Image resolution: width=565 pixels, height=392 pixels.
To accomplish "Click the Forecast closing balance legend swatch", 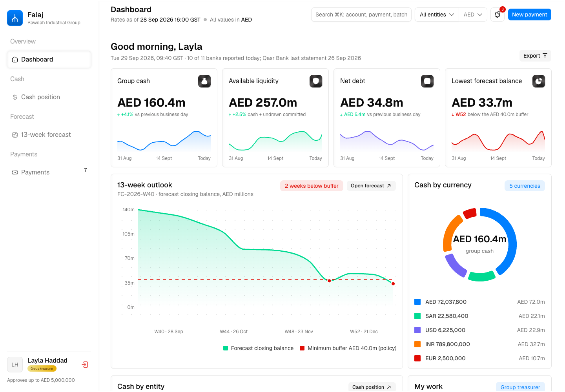I will 226,348.
